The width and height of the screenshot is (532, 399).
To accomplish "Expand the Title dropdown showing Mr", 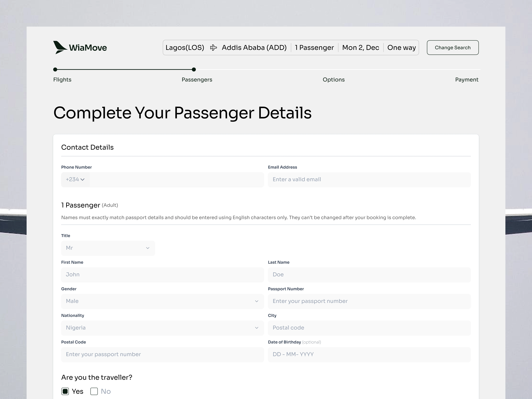I will 108,248.
